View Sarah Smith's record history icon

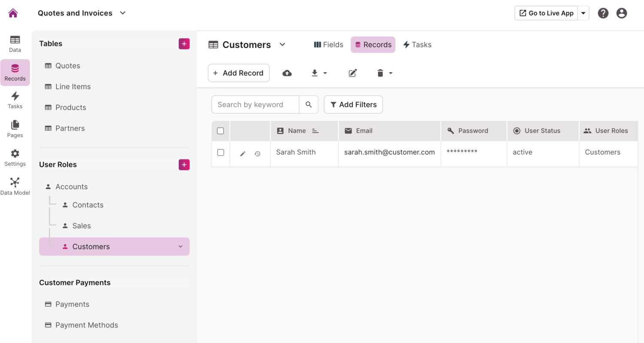point(258,153)
